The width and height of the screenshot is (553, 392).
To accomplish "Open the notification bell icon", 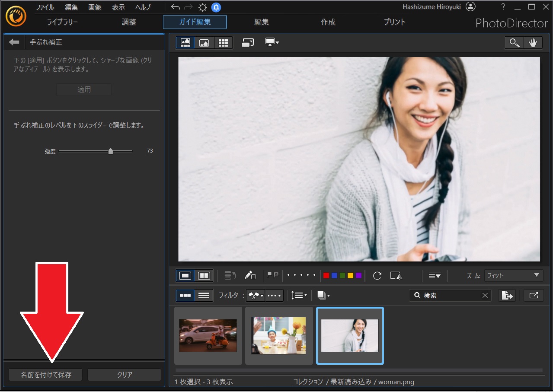I will 216,7.
